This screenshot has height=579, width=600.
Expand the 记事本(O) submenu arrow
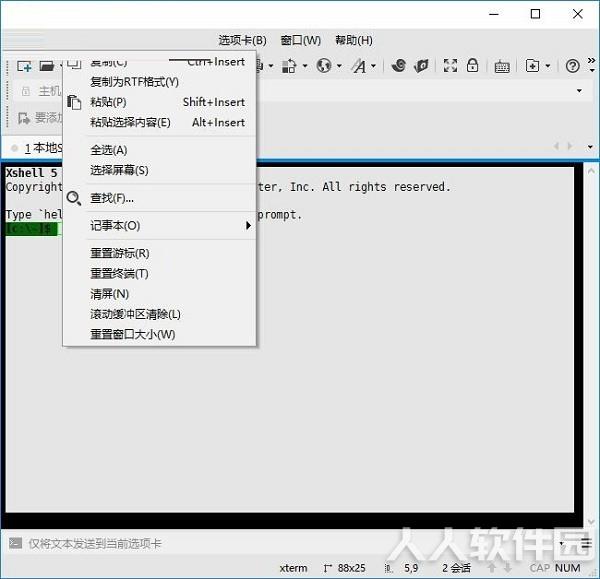point(248,225)
